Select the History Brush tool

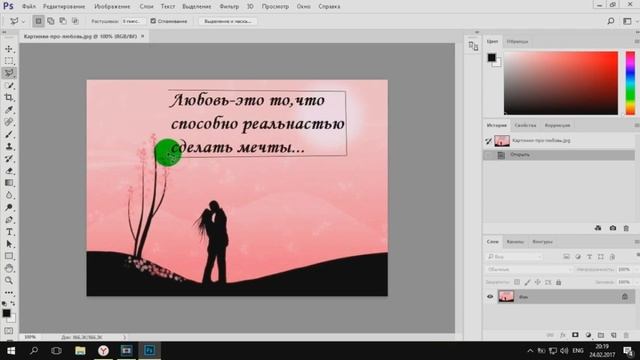point(9,159)
